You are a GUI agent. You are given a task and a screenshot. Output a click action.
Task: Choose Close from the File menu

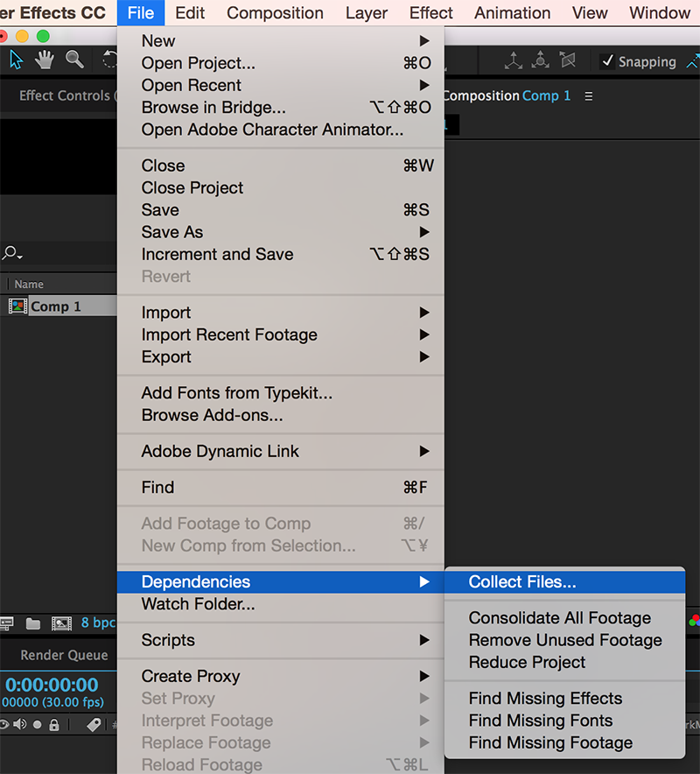281,165
